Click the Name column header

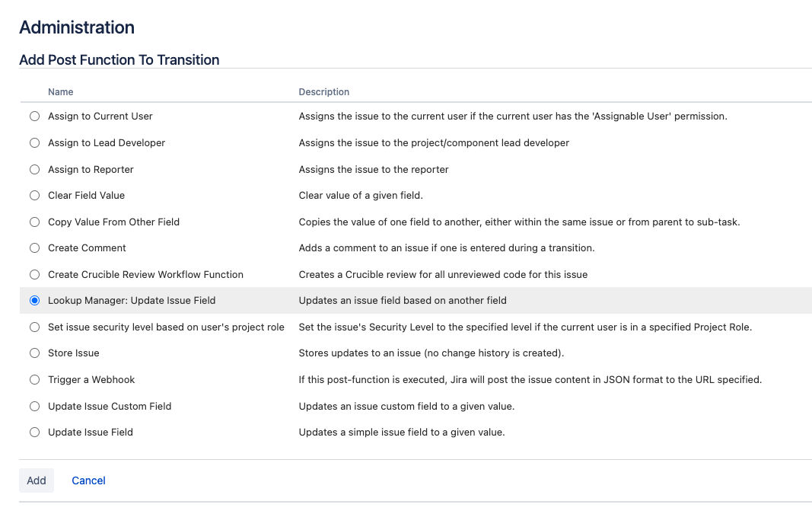click(60, 91)
